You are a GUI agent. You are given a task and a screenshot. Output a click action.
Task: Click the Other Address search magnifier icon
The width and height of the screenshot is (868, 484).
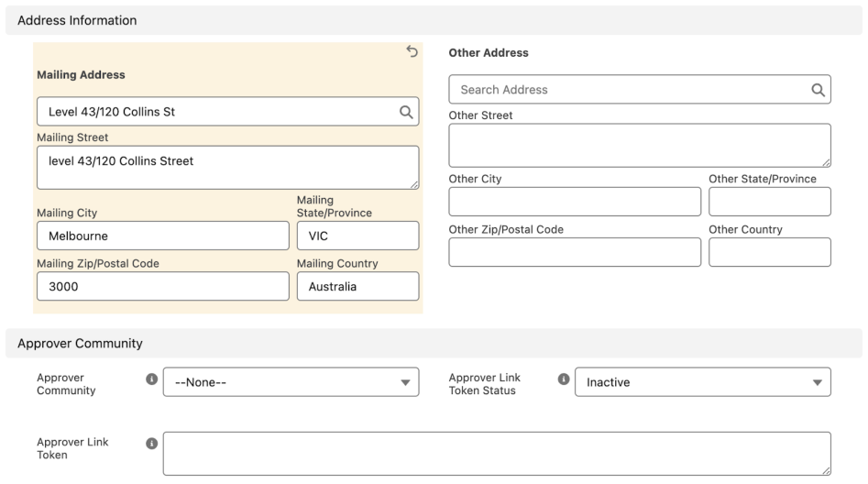tap(818, 90)
